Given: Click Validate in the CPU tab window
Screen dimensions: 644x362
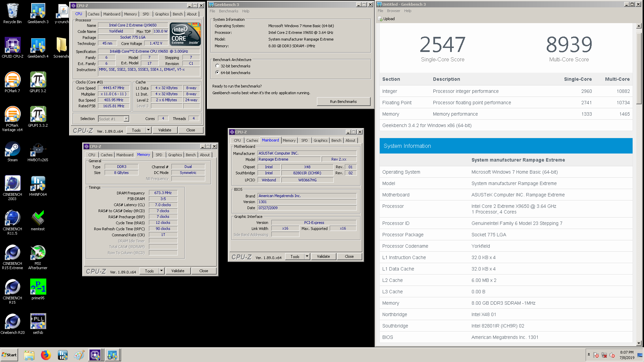Looking at the screenshot, I should (165, 130).
